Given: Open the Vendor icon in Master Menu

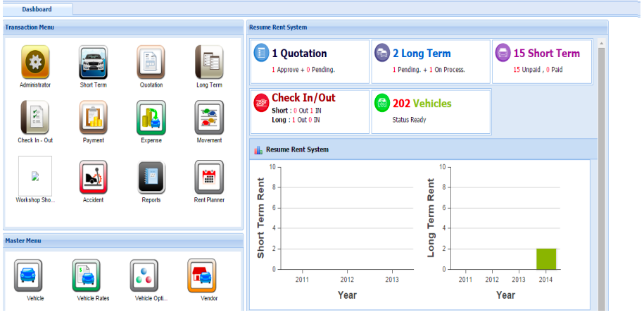Looking at the screenshot, I should point(201,276).
